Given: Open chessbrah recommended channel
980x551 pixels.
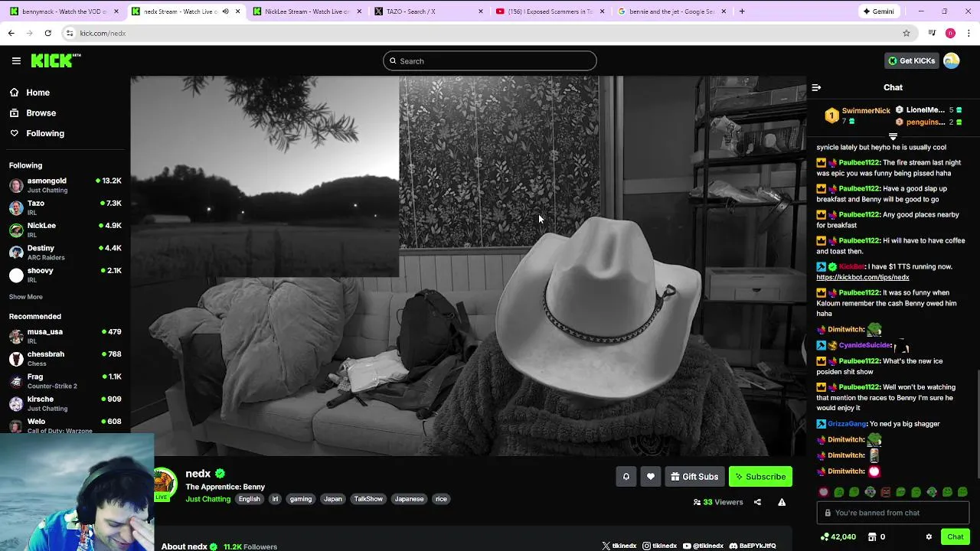Looking at the screenshot, I should click(x=65, y=358).
